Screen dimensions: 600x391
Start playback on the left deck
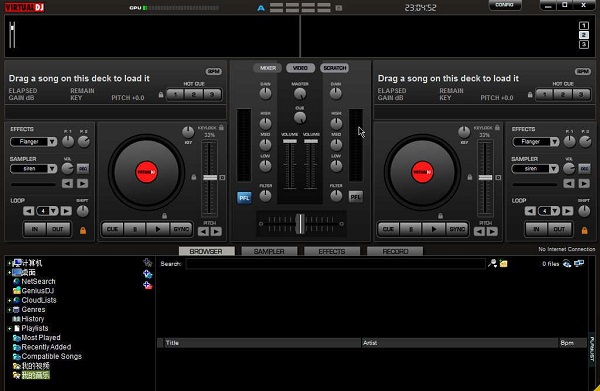click(158, 229)
